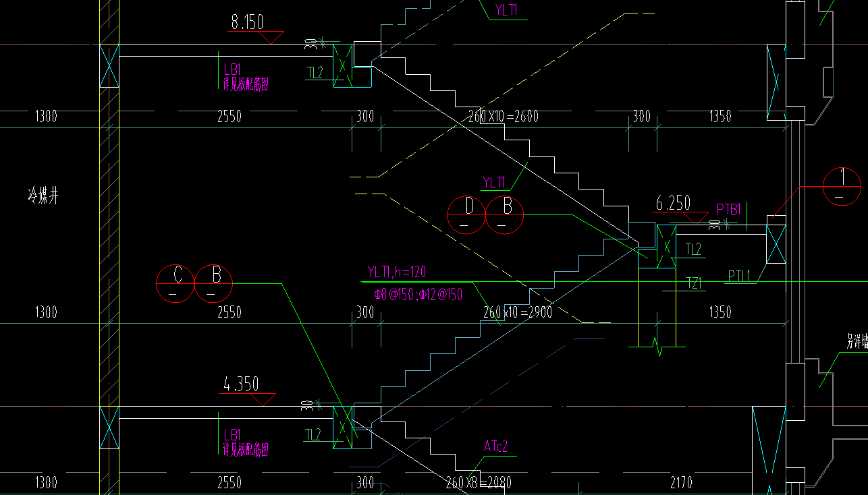868x495 pixels.
Task: Click the 300 dimension left of 260x10=2900
Action: point(365,312)
